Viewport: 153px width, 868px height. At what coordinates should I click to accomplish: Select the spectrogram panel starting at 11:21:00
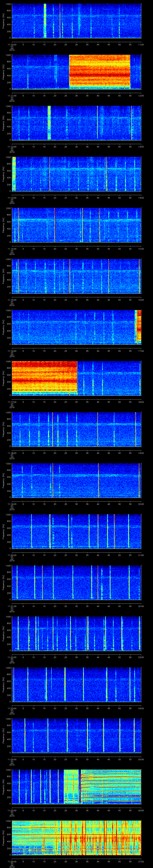[x=76, y=582]
